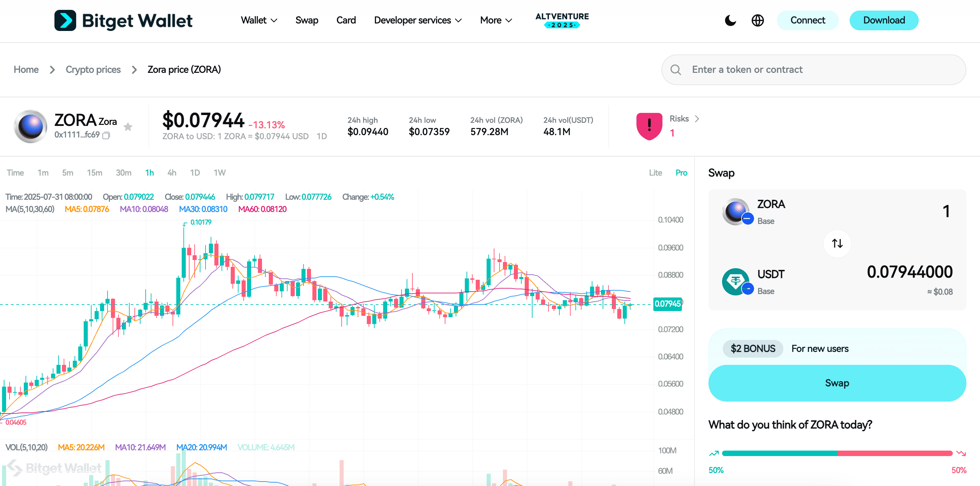Select the 1m chart interval
Viewport: 980px width, 486px height.
[43, 173]
